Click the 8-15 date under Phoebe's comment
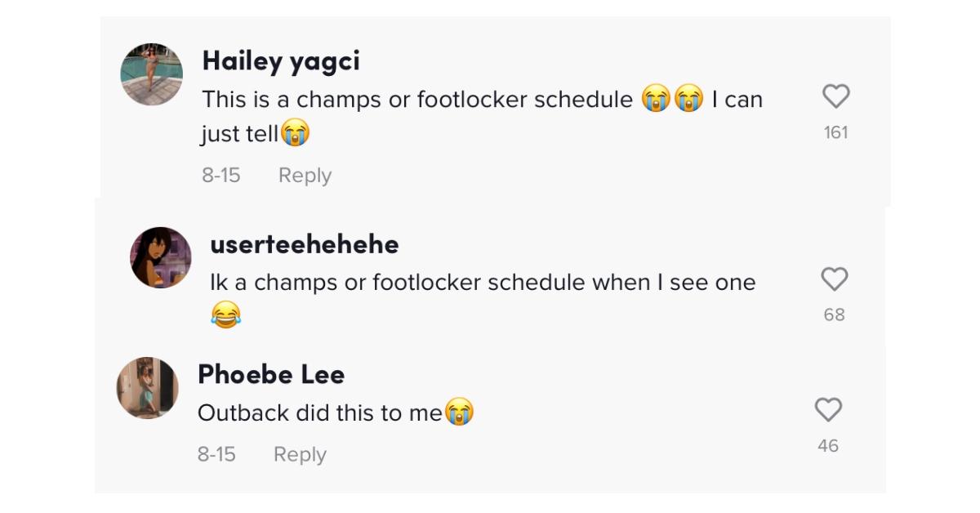 216,454
